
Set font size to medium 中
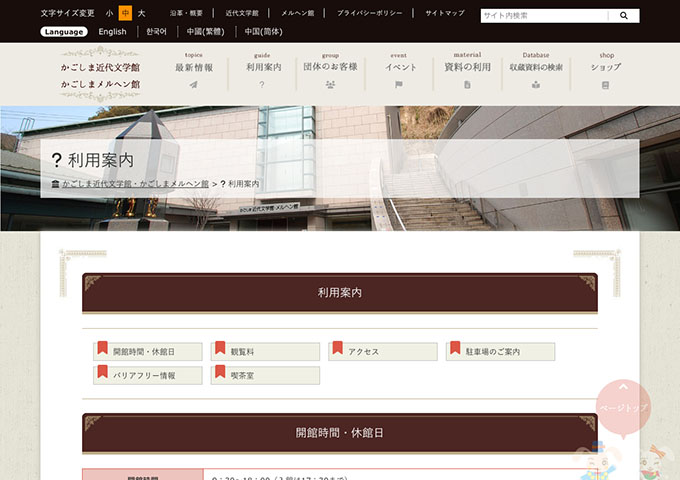(x=125, y=13)
